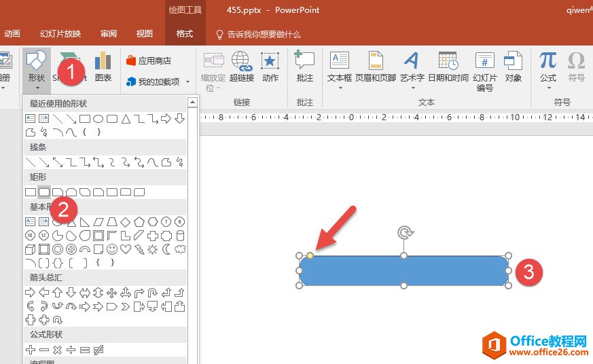This screenshot has height=364, width=593.
Task: Open the 我的加载项 dropdown arrow
Action: pyautogui.click(x=188, y=81)
